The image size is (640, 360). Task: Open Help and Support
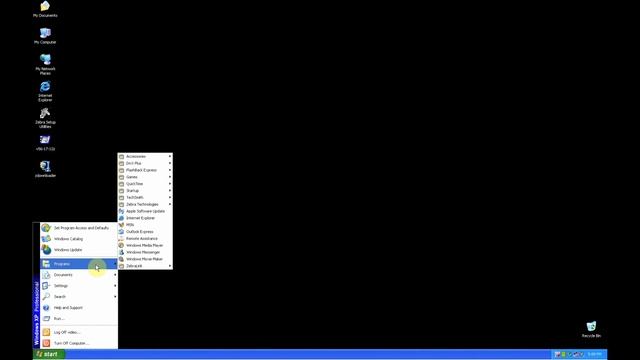tap(79, 307)
